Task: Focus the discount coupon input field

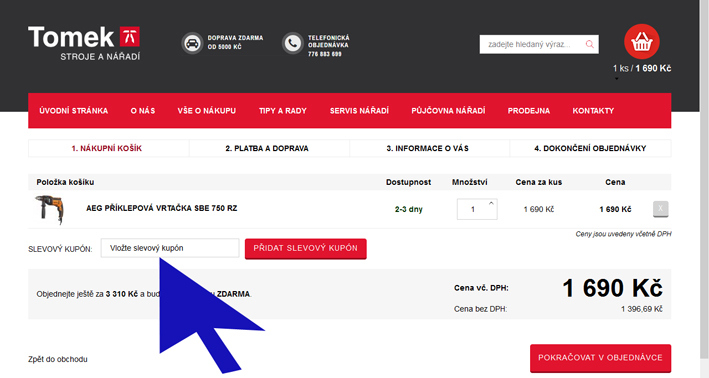Action: 170,248
